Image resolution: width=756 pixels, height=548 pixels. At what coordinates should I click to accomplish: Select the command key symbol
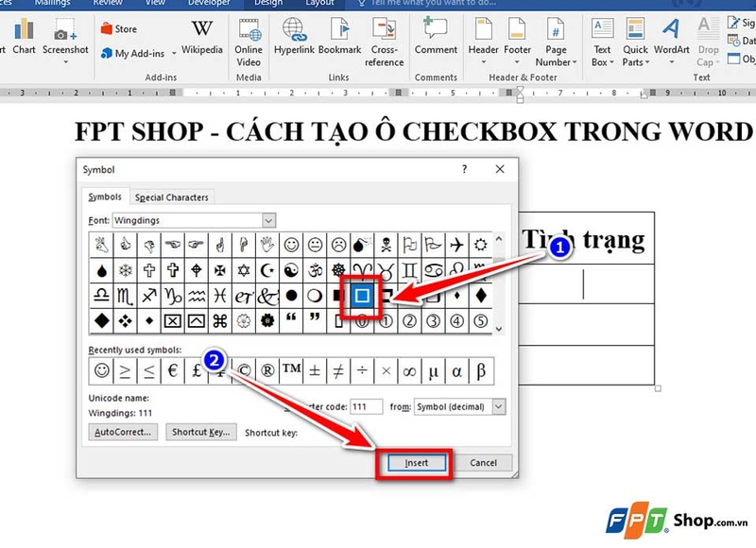coord(220,321)
